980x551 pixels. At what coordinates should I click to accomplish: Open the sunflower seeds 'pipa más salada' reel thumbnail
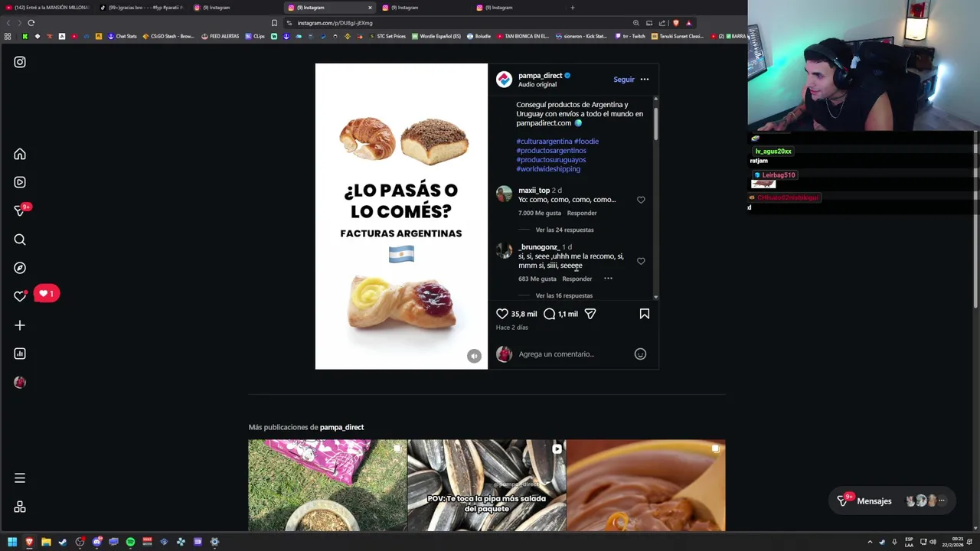(x=487, y=485)
